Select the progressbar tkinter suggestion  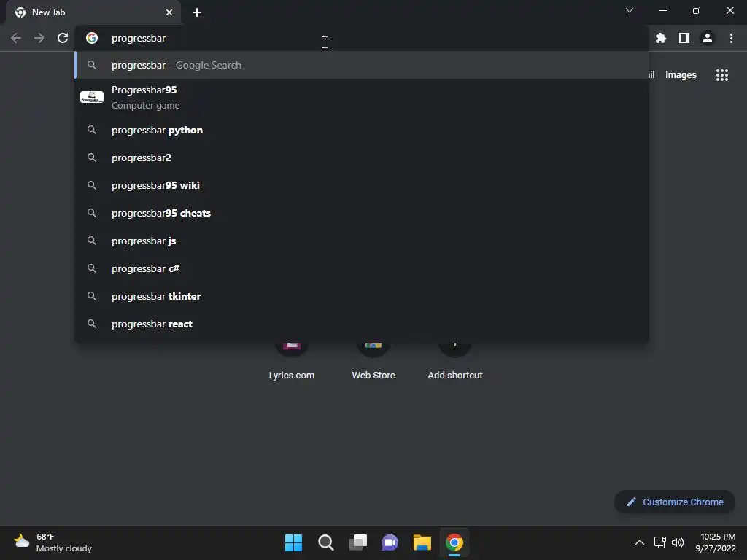pos(362,296)
